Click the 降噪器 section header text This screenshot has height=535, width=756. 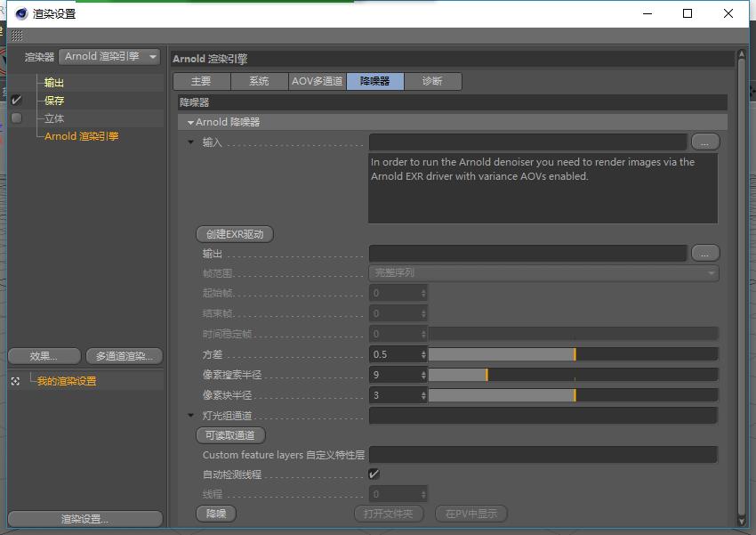click(x=194, y=102)
